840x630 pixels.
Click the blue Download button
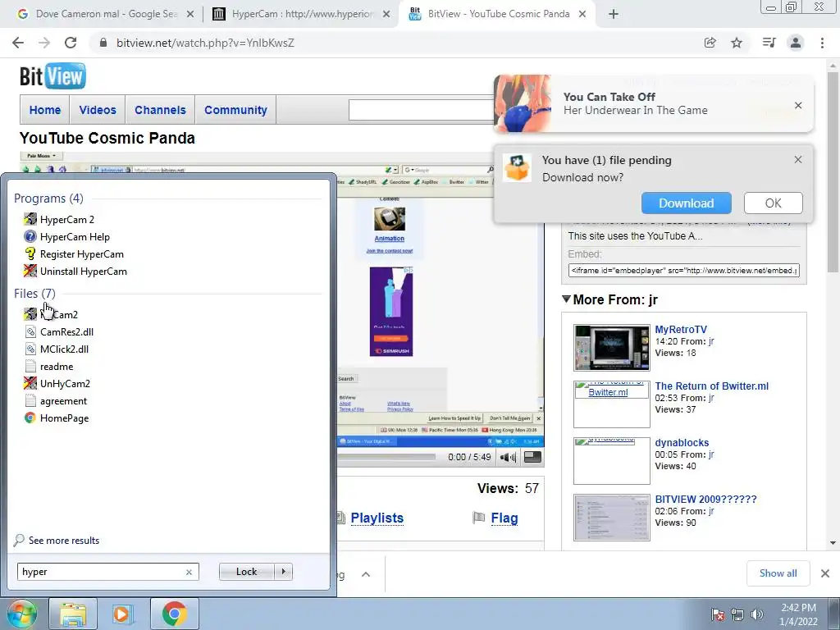pyautogui.click(x=687, y=203)
